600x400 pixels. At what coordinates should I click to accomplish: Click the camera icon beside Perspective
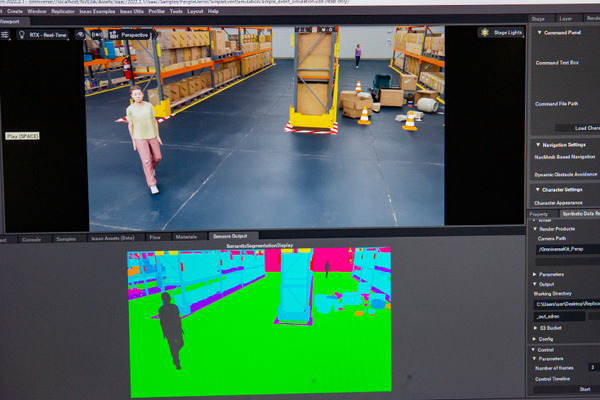pos(115,34)
